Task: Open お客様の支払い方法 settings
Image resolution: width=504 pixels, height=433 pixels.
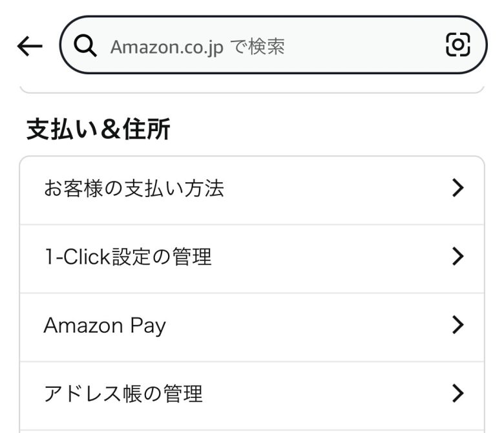Action: point(252,189)
